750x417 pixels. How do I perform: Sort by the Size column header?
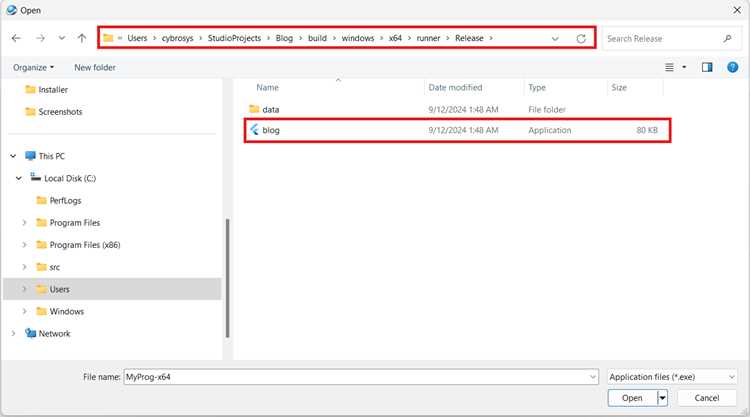(619, 88)
